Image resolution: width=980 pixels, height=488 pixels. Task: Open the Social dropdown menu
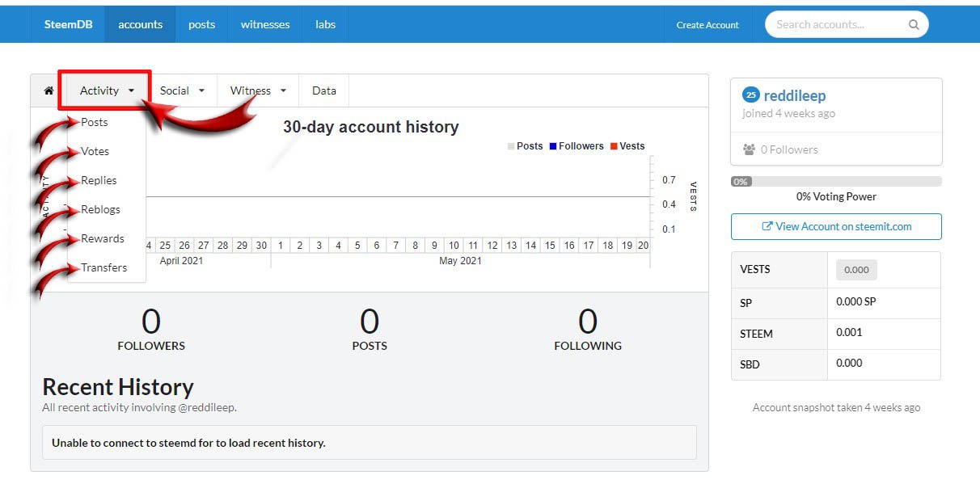pyautogui.click(x=182, y=90)
